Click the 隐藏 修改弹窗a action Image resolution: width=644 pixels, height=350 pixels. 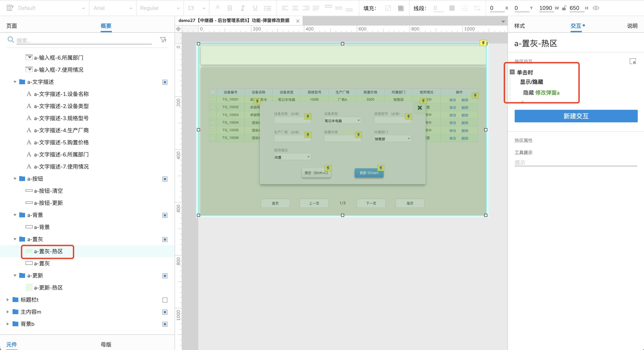pos(541,93)
